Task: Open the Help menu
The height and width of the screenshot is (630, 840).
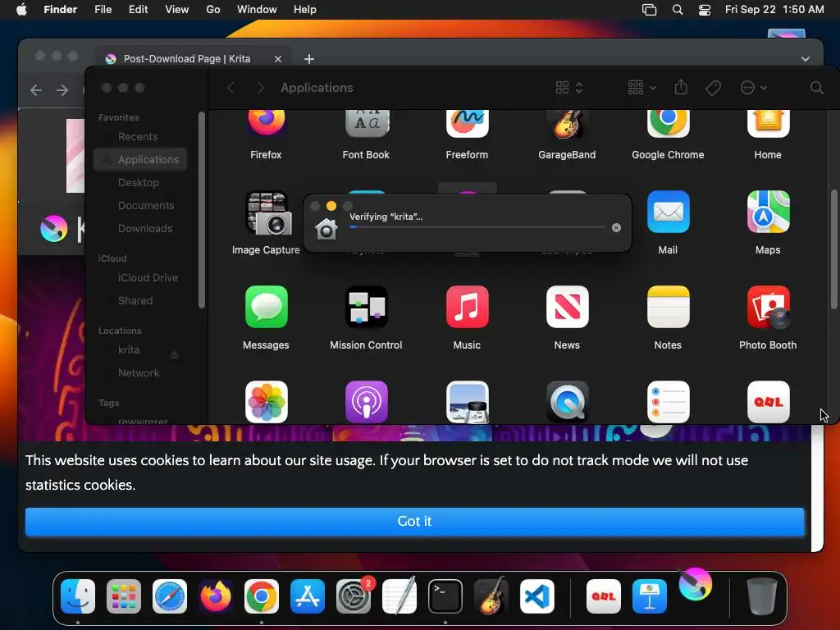Action: tap(305, 10)
